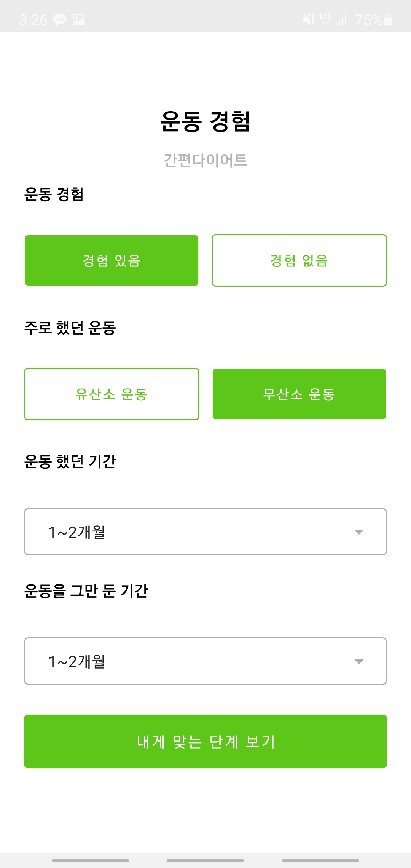Select the 경험 있음 option

click(x=112, y=260)
